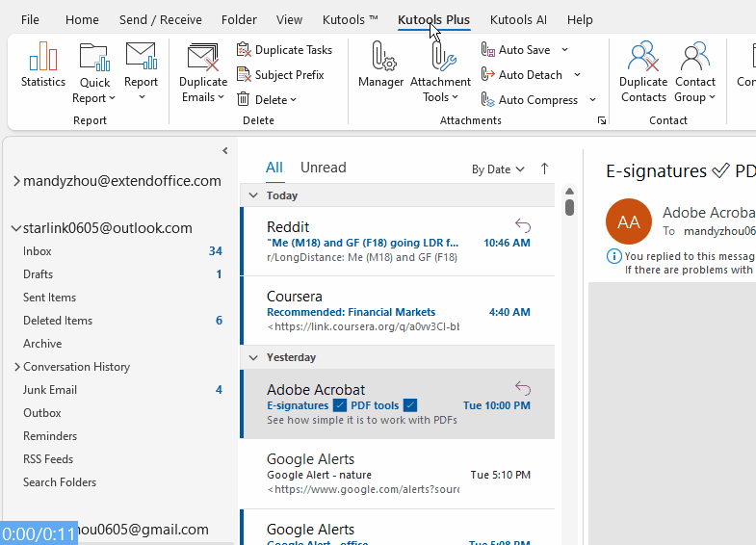The image size is (756, 545).
Task: Open the File menu
Action: click(30, 20)
